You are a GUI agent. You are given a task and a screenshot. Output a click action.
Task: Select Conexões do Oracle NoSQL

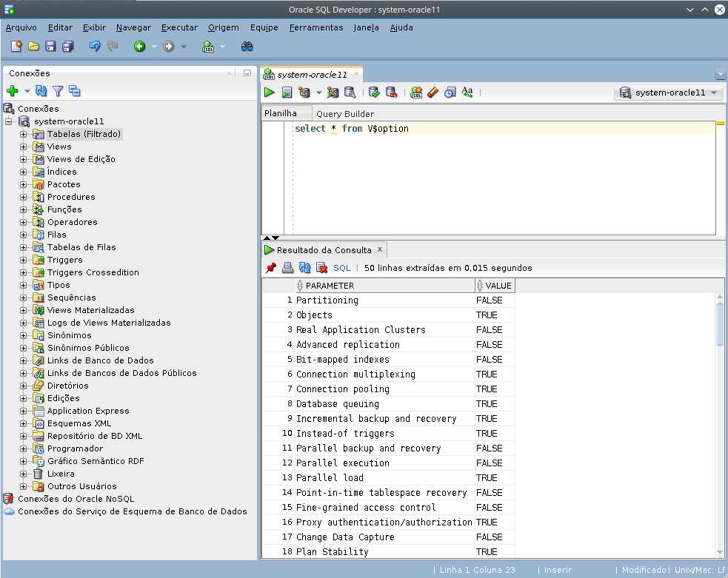(76, 499)
